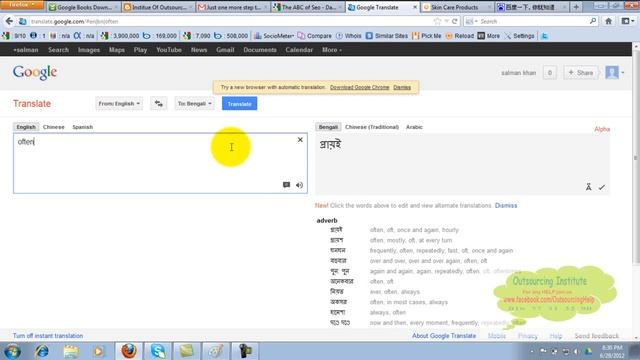The width and height of the screenshot is (640, 360).
Task: Switch to the Skin Care Products tab
Action: click(457, 7)
